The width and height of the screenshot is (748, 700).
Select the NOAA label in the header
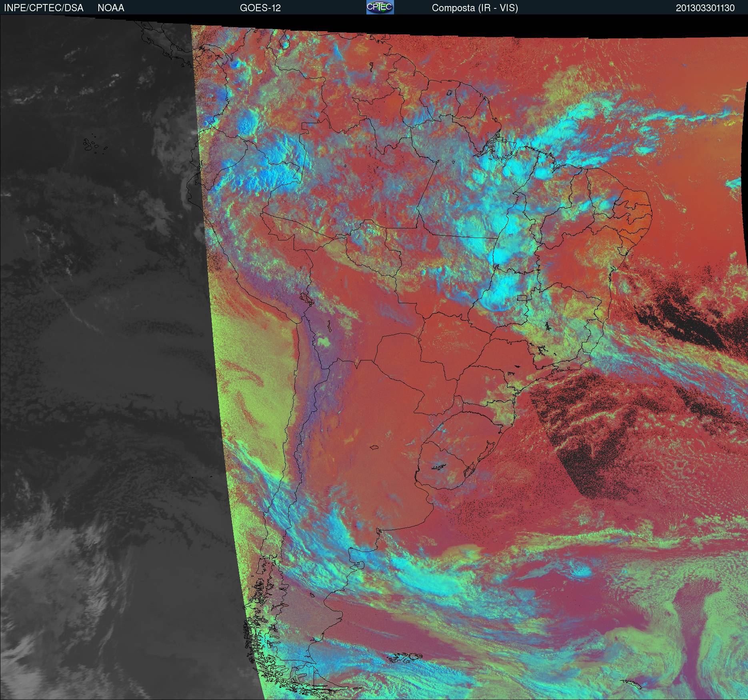111,8
